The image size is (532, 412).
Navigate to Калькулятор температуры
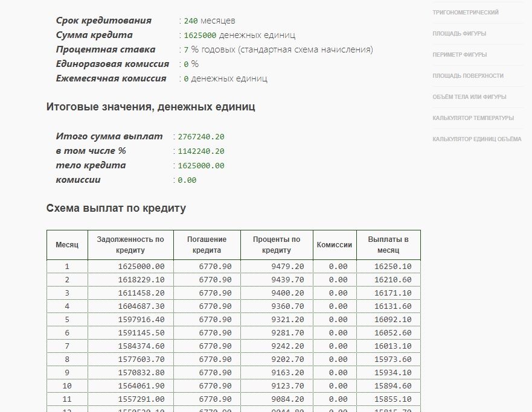point(473,118)
